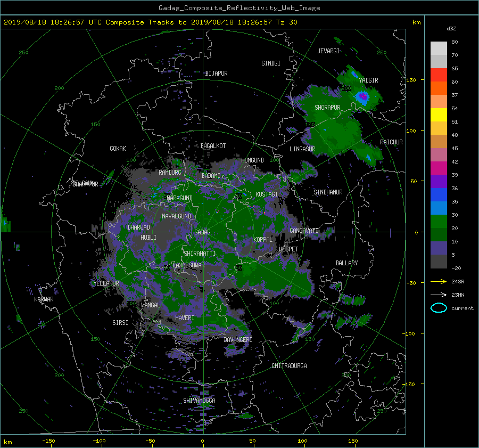The image size is (479, 448).
Task: Click the SINDHANUR city label
Action: (x=328, y=192)
